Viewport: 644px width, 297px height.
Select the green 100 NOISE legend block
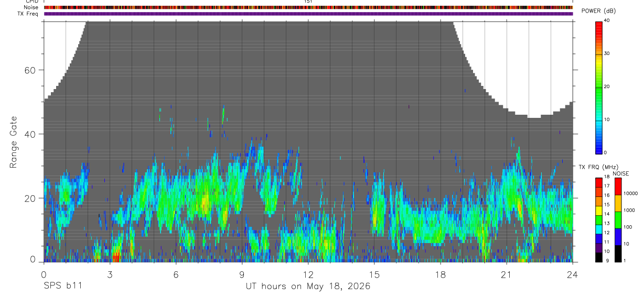pyautogui.click(x=618, y=219)
